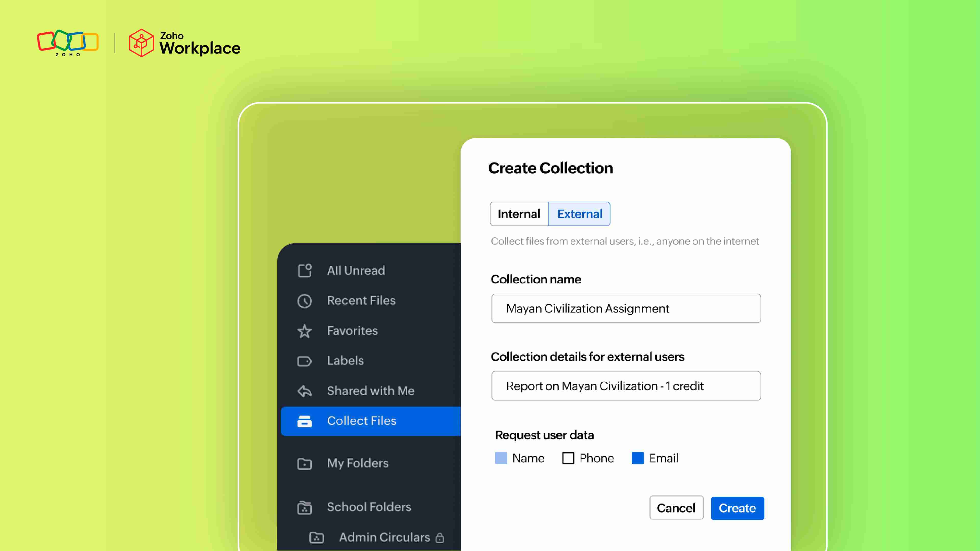Click the Admin Circulars folder icon

316,537
